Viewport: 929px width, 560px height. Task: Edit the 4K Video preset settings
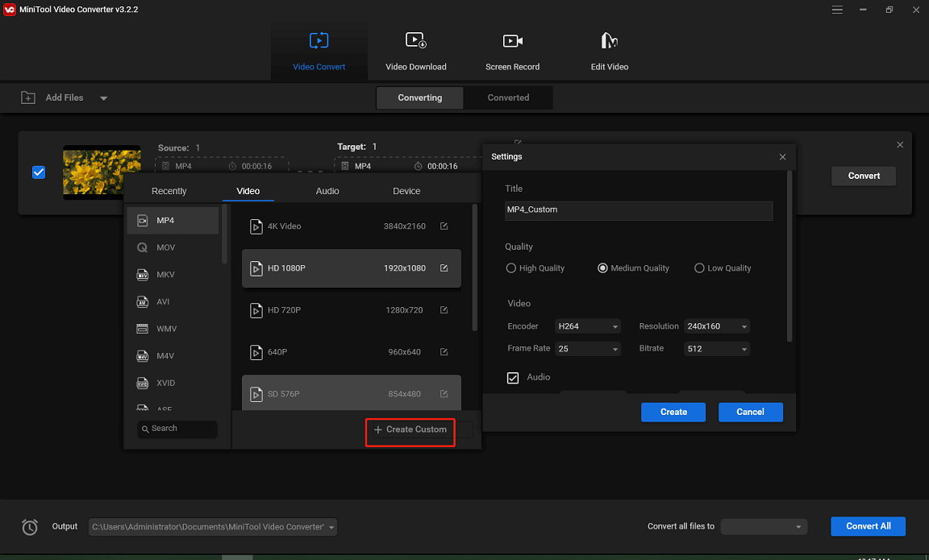[x=444, y=226]
